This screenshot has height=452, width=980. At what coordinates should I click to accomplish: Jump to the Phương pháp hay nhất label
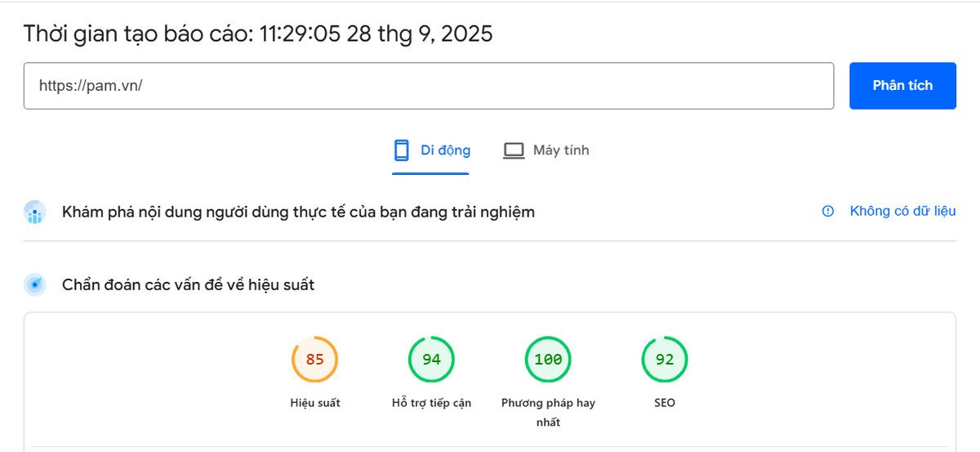click(548, 412)
